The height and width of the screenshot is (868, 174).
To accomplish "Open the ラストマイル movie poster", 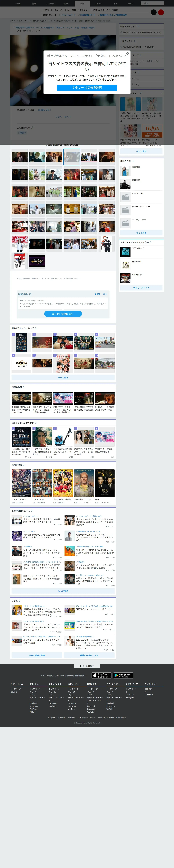I will (42, 483).
